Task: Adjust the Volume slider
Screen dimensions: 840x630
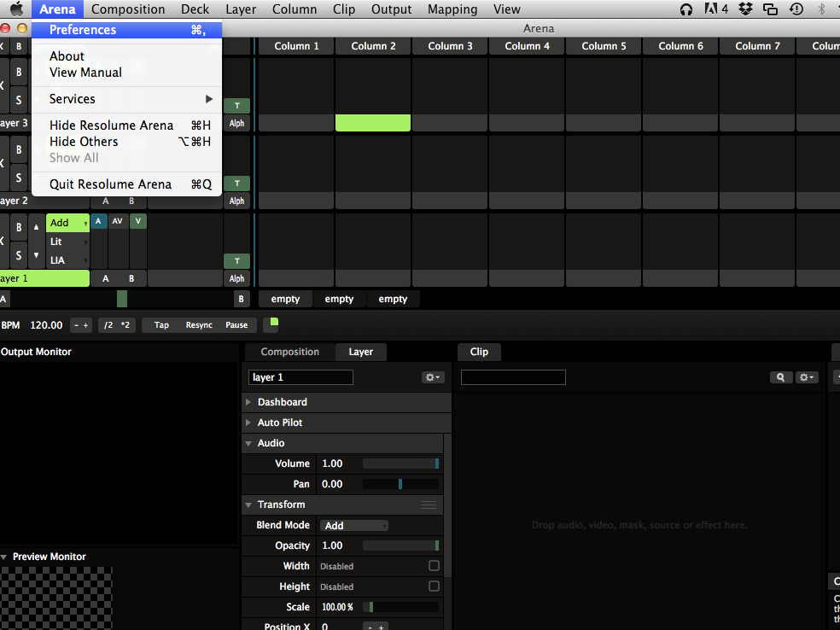Action: [400, 464]
